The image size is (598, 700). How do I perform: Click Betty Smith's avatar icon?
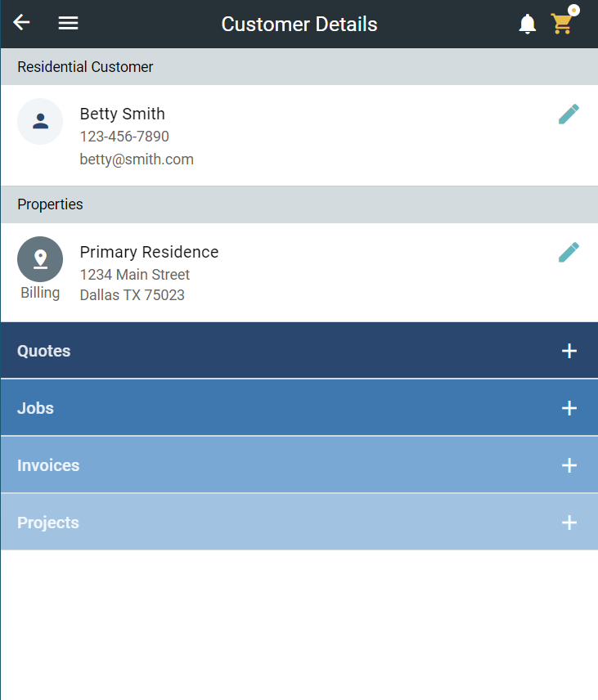click(40, 121)
